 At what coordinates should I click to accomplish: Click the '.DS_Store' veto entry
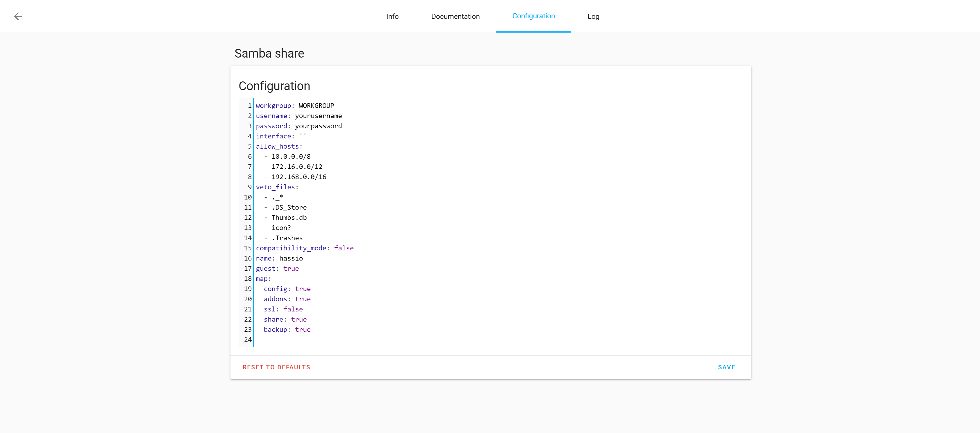[289, 207]
